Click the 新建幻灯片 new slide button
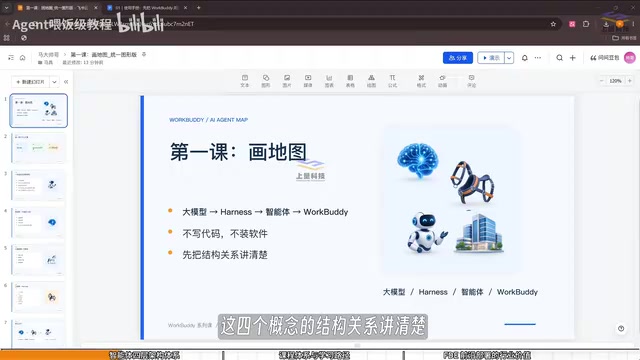 (30, 82)
